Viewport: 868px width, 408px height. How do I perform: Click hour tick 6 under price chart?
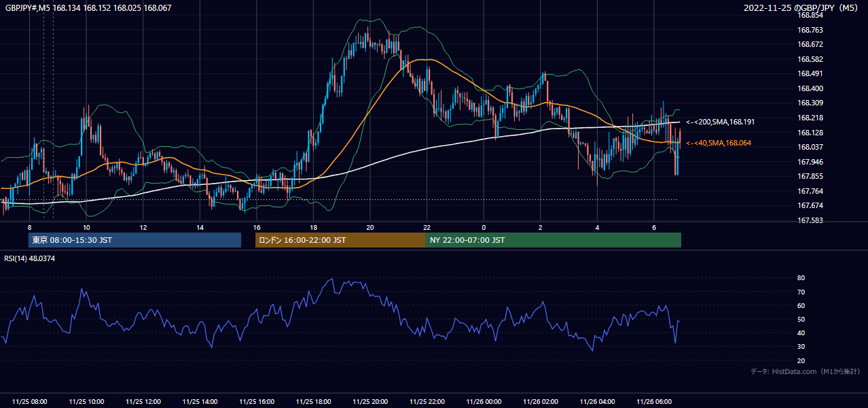click(x=654, y=226)
